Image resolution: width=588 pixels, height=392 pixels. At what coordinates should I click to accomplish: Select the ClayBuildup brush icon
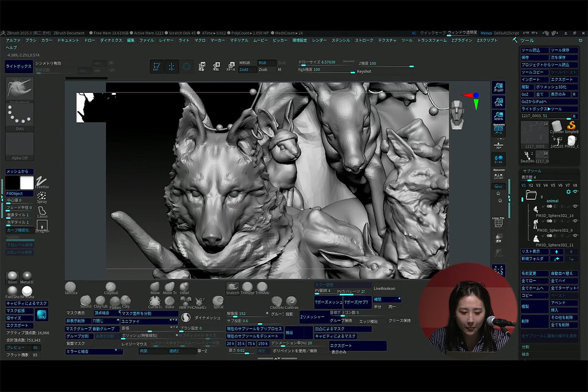(x=111, y=287)
